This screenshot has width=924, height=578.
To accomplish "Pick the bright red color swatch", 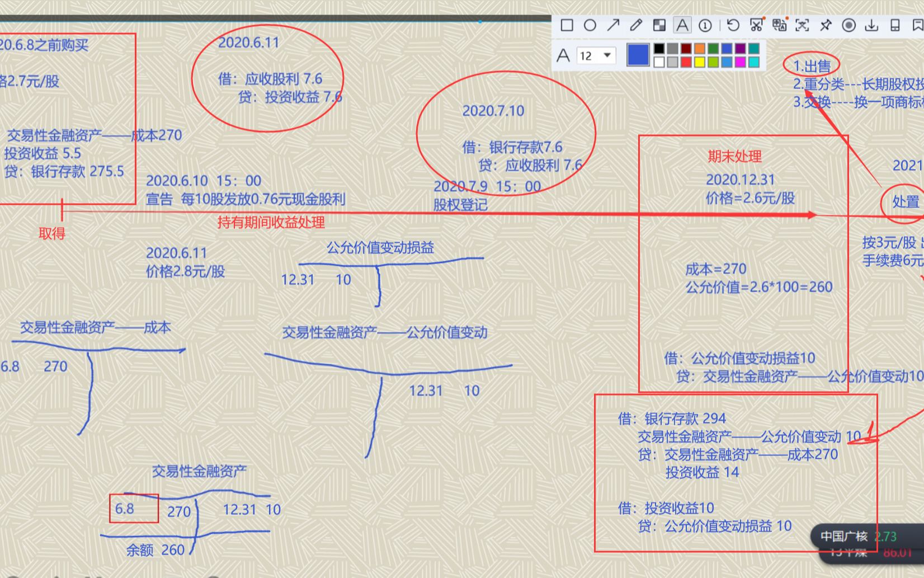I will click(x=686, y=62).
